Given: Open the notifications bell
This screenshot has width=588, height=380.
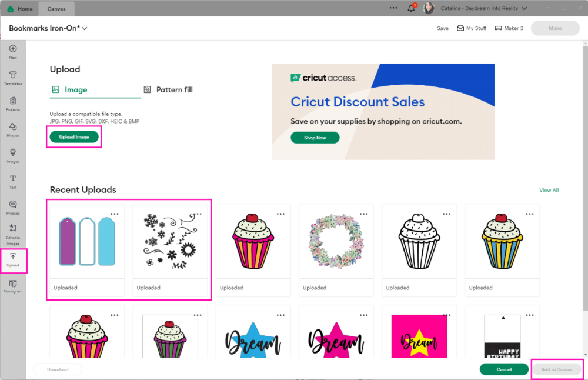Looking at the screenshot, I should click(411, 9).
